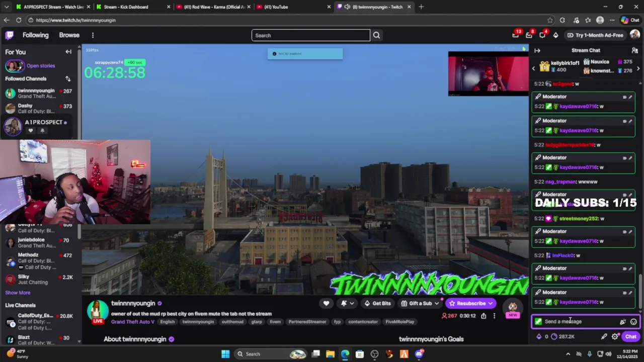
Task: Expand the Gift a Sub dropdown
Action: (436, 303)
